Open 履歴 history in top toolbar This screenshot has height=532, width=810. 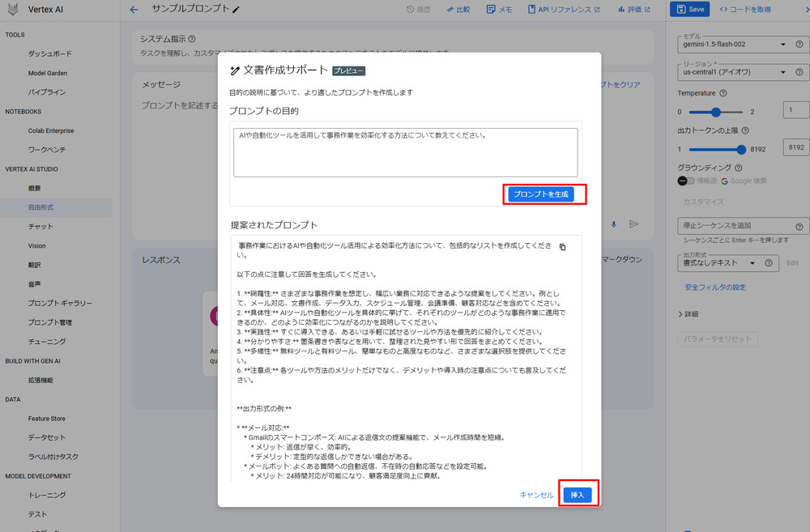tap(419, 9)
